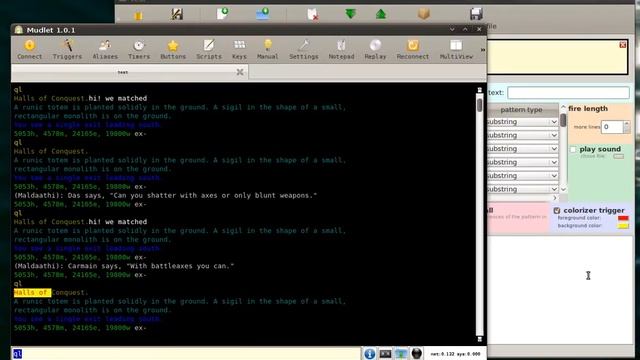The width and height of the screenshot is (640, 360).
Task: Open the fifth pattern type substring dropdown
Action: [x=522, y=176]
